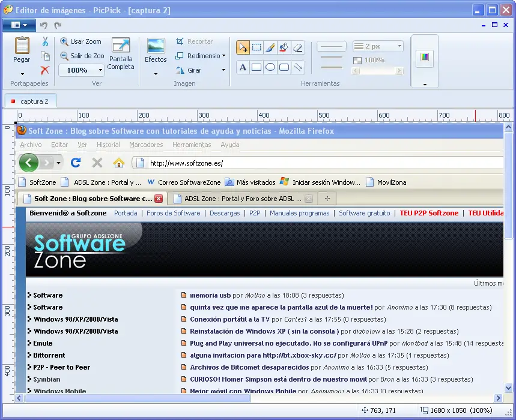Select the thick line style option
The width and height of the screenshot is (516, 420).
[332, 67]
